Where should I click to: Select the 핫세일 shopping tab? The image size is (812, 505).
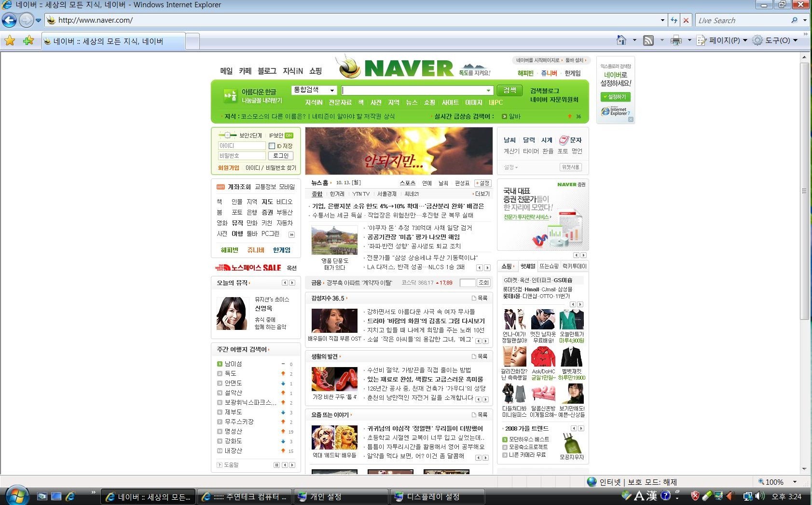coord(528,266)
